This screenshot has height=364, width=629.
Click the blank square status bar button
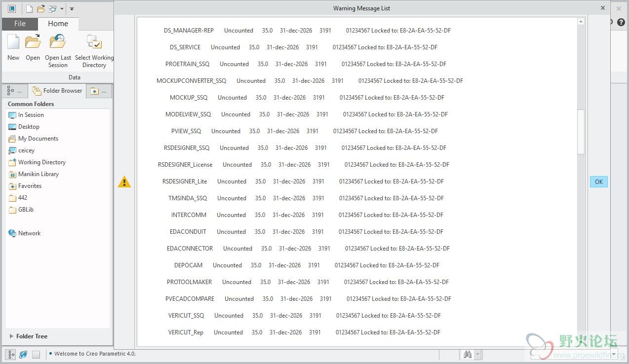[x=36, y=354]
